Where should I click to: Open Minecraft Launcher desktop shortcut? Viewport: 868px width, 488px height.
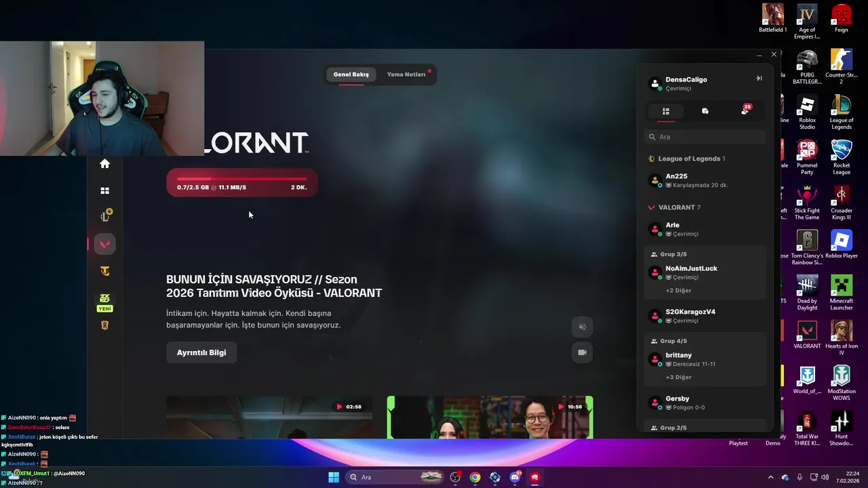click(842, 293)
